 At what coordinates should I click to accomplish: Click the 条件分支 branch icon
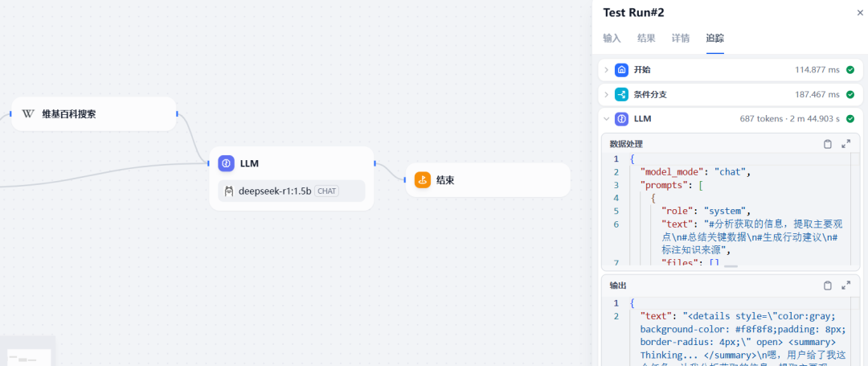coord(621,95)
